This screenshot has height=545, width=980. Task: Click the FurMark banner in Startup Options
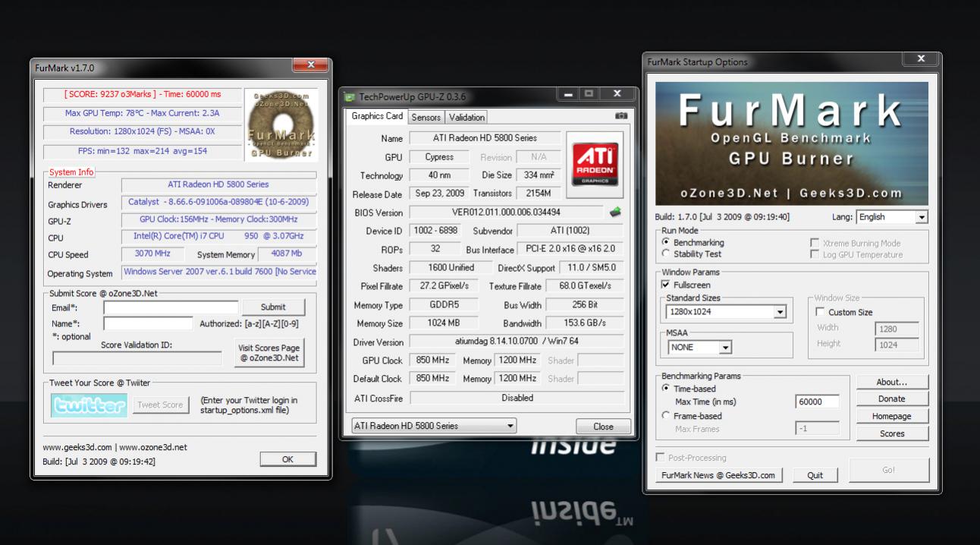(x=791, y=143)
